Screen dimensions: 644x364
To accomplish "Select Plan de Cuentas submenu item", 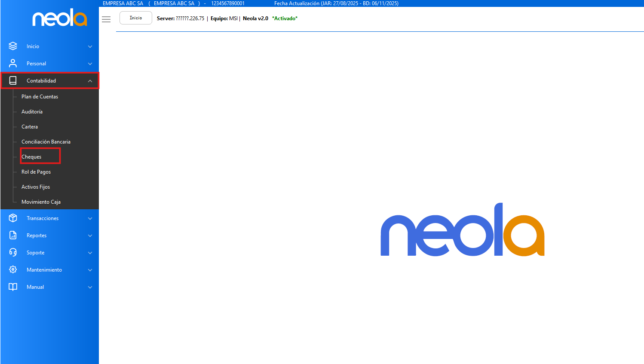I will tap(40, 97).
